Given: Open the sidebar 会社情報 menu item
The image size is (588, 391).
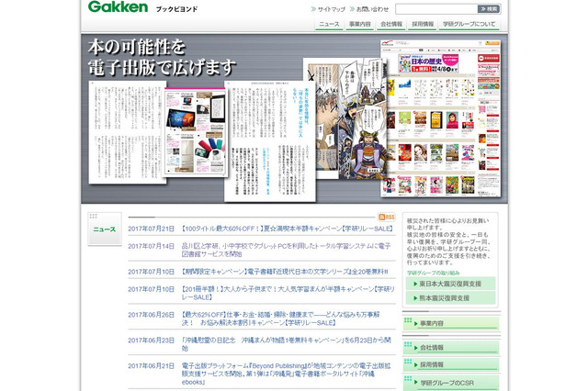Looking at the screenshot, I should click(451, 348).
